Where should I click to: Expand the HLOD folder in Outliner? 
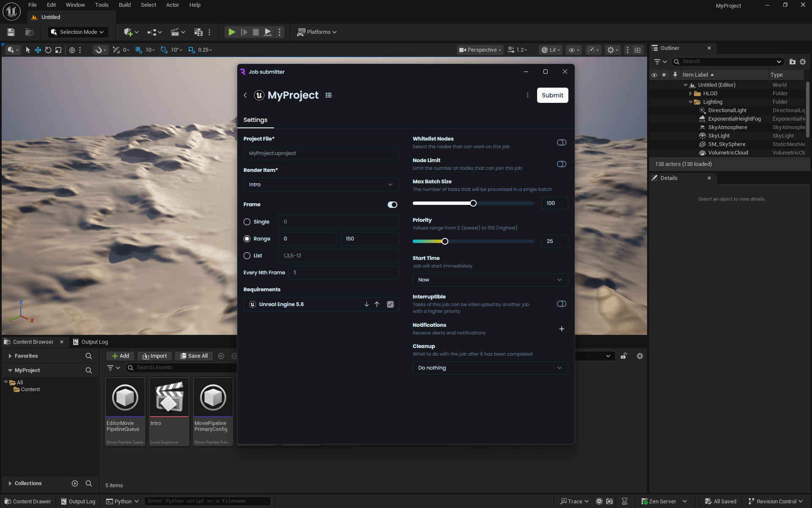tap(691, 94)
